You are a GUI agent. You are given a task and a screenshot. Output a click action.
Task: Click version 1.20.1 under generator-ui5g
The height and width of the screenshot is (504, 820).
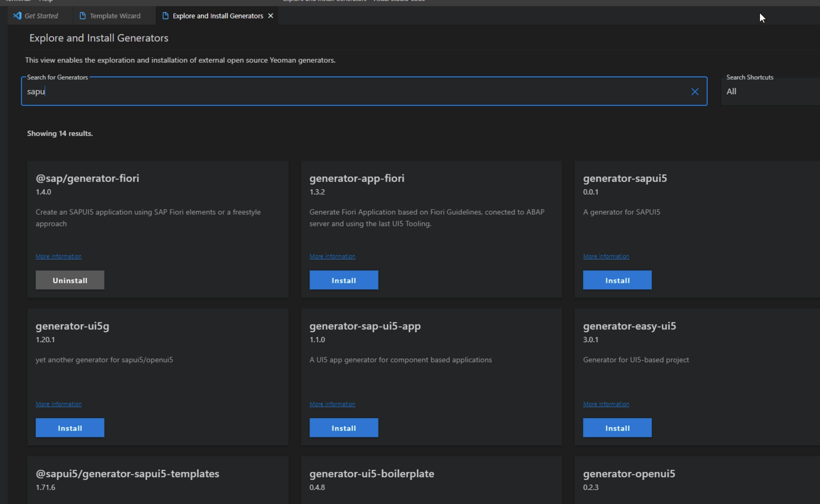click(x=45, y=340)
